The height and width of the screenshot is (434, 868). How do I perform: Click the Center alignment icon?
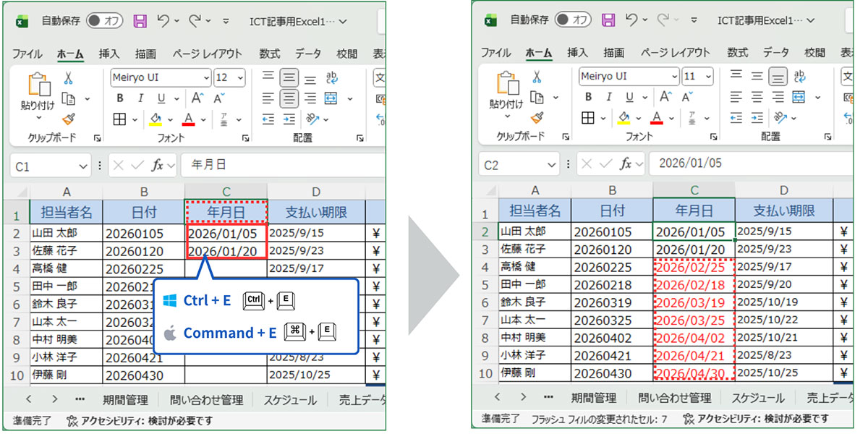coord(289,98)
